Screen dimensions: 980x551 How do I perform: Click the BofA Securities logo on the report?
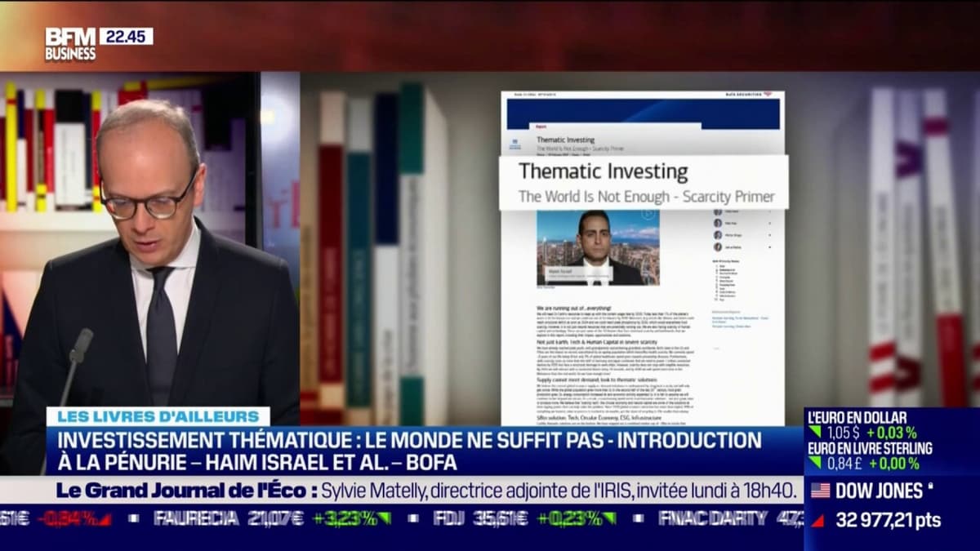[x=751, y=95]
